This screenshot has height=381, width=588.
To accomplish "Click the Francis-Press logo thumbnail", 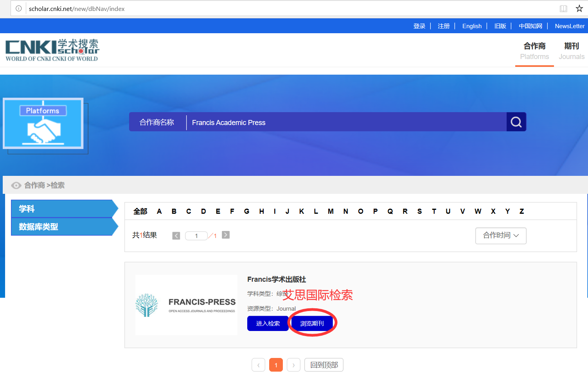I will click(186, 305).
